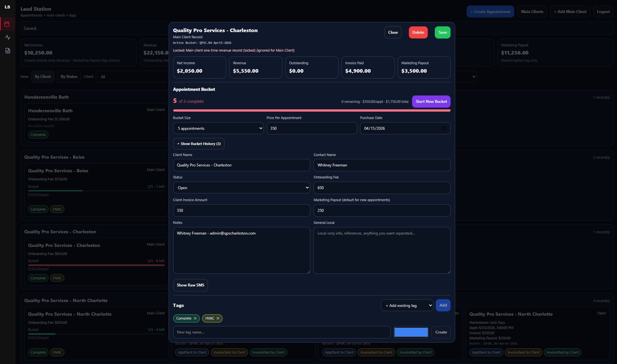
Task: Click the Invoice Paid $4,900.00 tile
Action: pos(368,67)
